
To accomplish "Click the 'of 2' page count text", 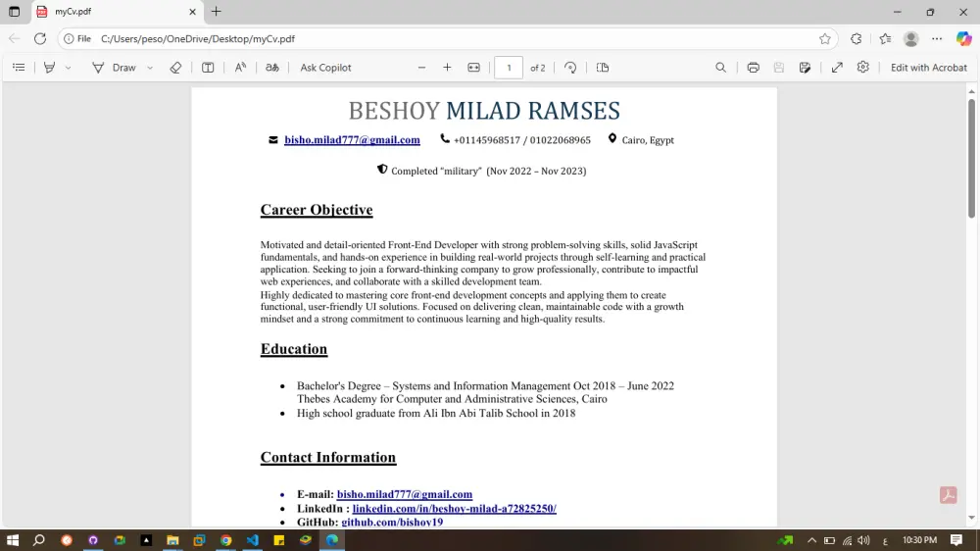I will pyautogui.click(x=537, y=68).
